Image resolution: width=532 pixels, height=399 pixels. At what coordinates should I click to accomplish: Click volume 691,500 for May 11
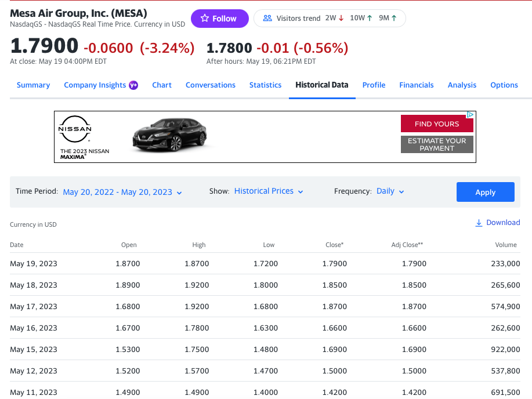505,392
